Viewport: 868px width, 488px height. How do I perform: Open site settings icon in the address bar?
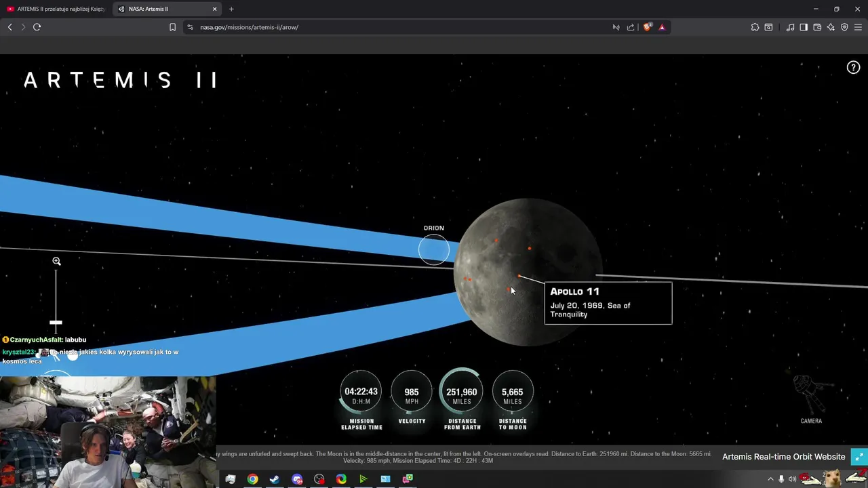pos(190,27)
